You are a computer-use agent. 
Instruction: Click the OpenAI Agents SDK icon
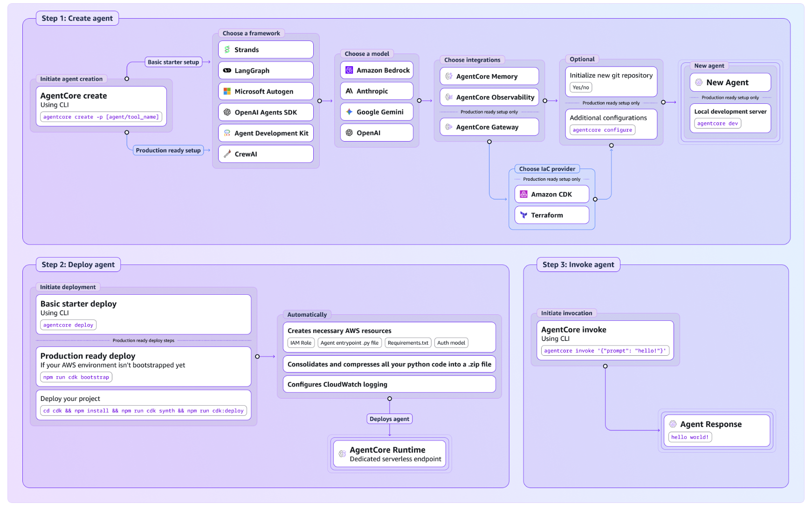click(x=227, y=112)
